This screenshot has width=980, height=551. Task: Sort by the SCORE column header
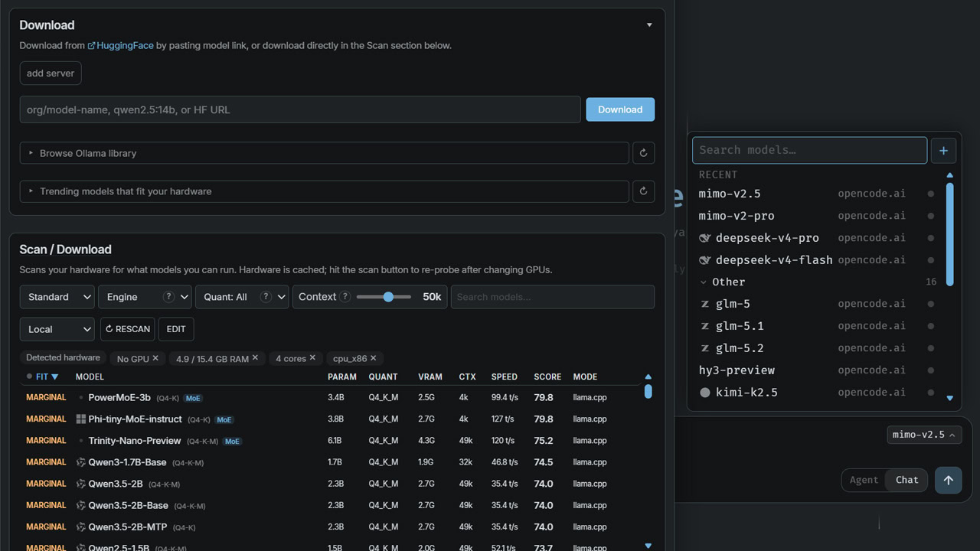point(547,377)
